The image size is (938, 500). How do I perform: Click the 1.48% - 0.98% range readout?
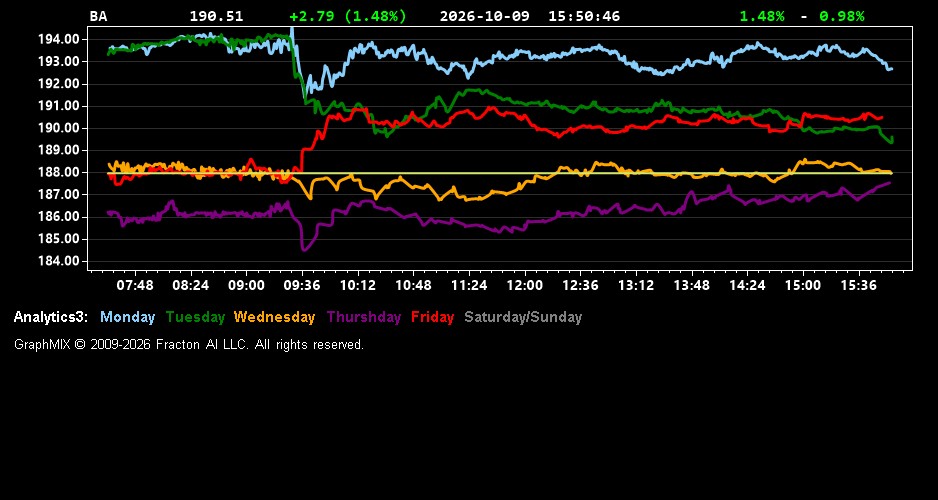[x=802, y=16]
